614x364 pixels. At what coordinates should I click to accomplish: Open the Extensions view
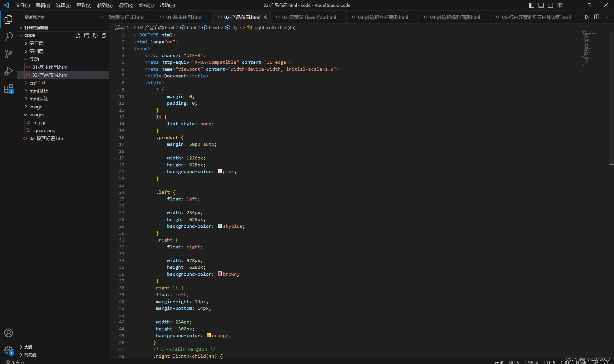[x=9, y=89]
